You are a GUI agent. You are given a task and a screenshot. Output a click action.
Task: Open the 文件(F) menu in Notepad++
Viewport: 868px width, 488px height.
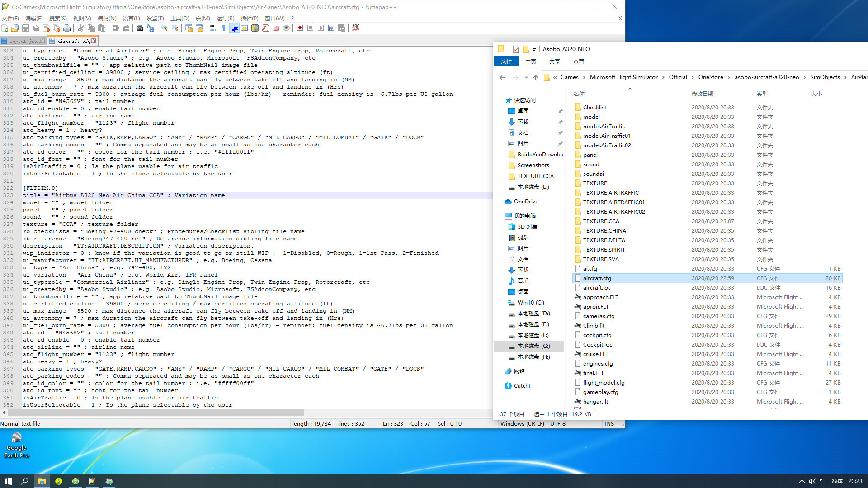click(10, 19)
